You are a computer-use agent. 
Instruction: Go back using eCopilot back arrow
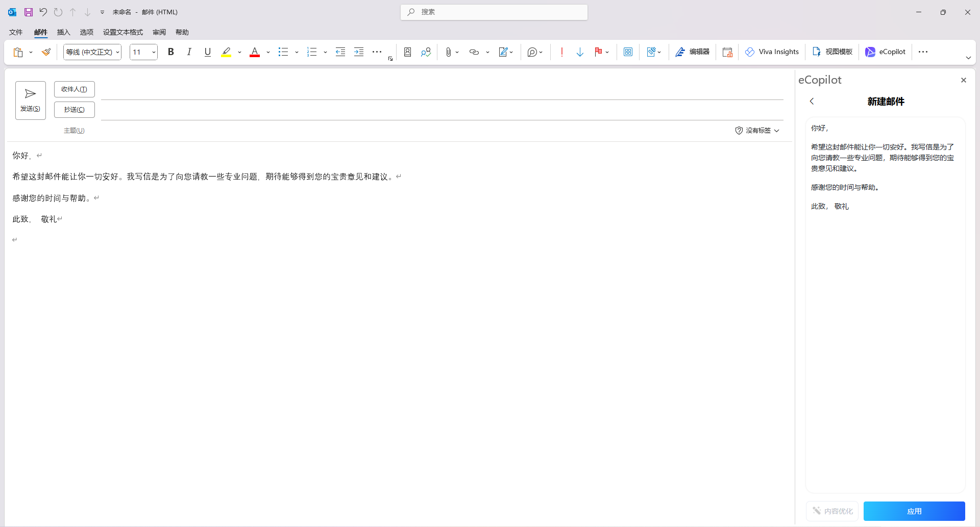(x=812, y=101)
